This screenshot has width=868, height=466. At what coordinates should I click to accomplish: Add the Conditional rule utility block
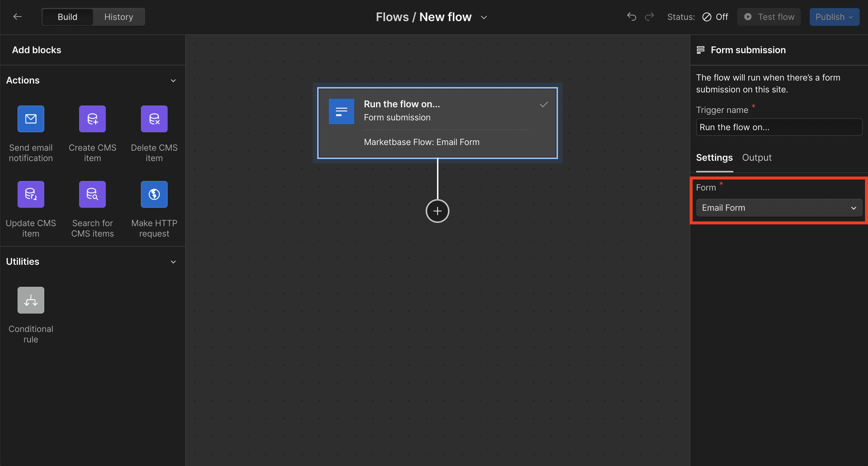coord(31,300)
